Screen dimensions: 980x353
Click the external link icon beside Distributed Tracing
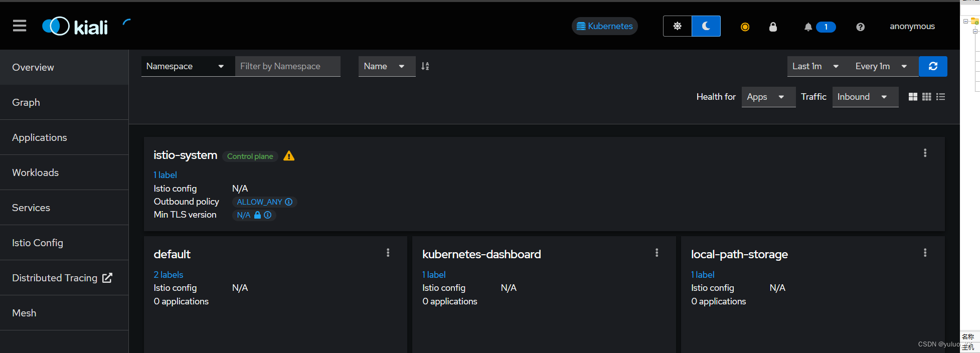[x=107, y=278]
